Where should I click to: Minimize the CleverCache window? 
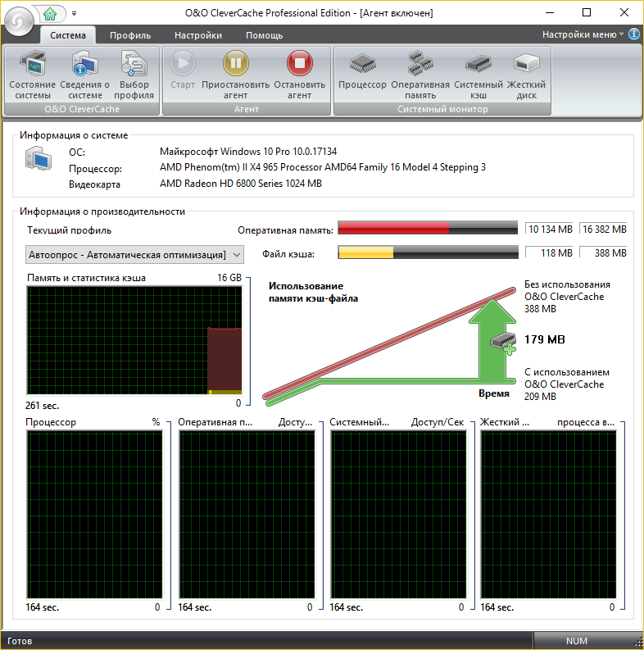point(550,13)
